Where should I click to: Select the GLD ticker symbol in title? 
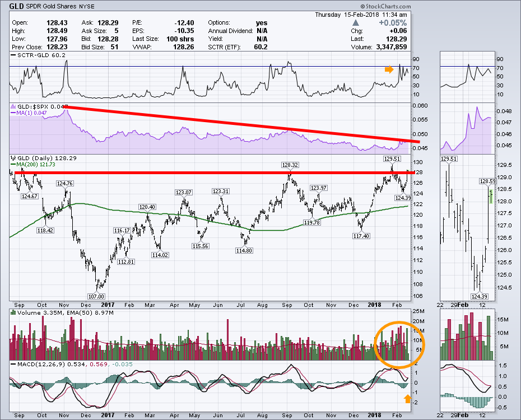16,6
